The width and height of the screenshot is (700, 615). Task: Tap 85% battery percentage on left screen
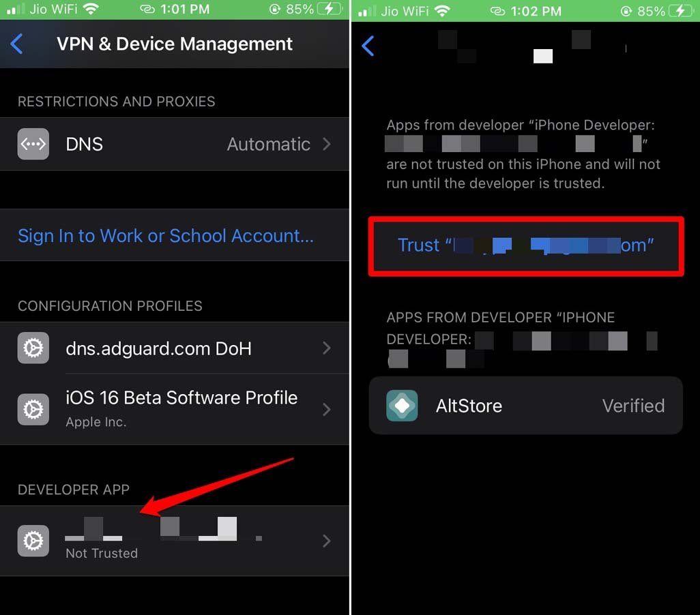coord(300,9)
